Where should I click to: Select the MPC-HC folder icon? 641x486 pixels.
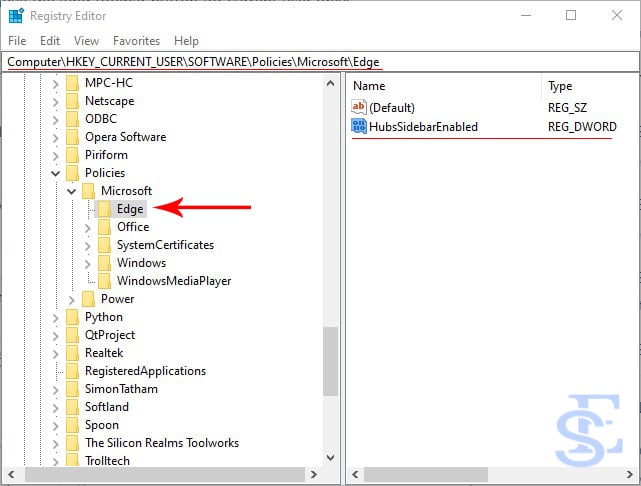pos(72,83)
